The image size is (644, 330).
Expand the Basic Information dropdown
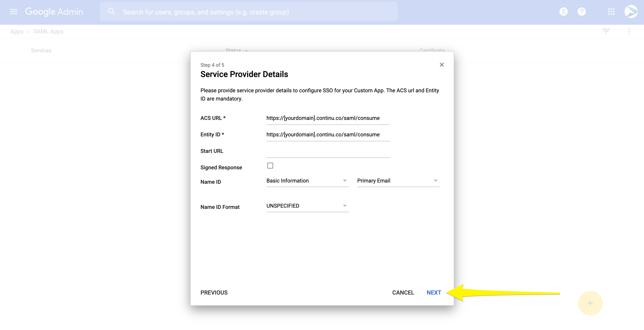307,181
